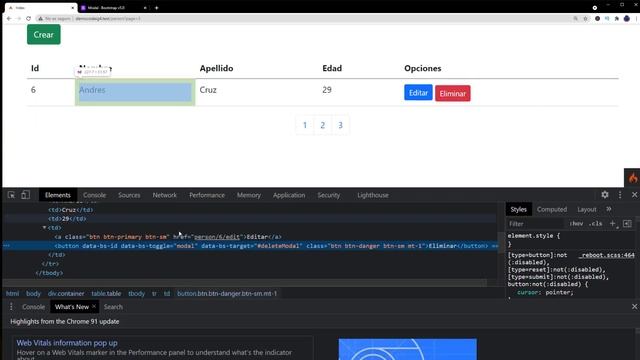Open Web Vitals information pop up link
640x360 pixels.
click(x=67, y=343)
